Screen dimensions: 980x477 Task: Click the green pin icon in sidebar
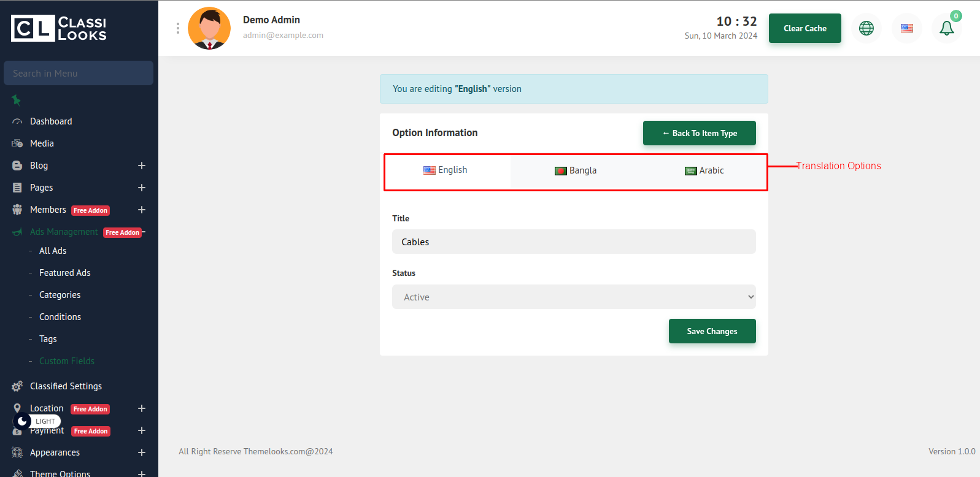[17, 100]
